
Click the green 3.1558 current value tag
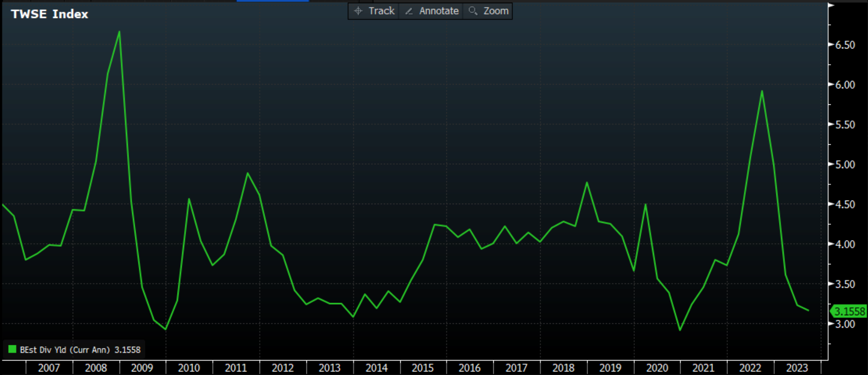[849, 311]
